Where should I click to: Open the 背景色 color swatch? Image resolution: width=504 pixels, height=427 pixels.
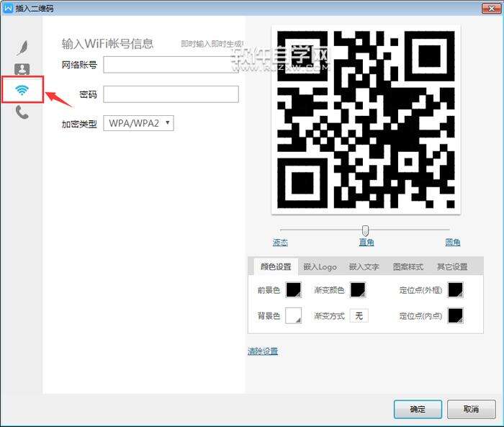click(294, 315)
